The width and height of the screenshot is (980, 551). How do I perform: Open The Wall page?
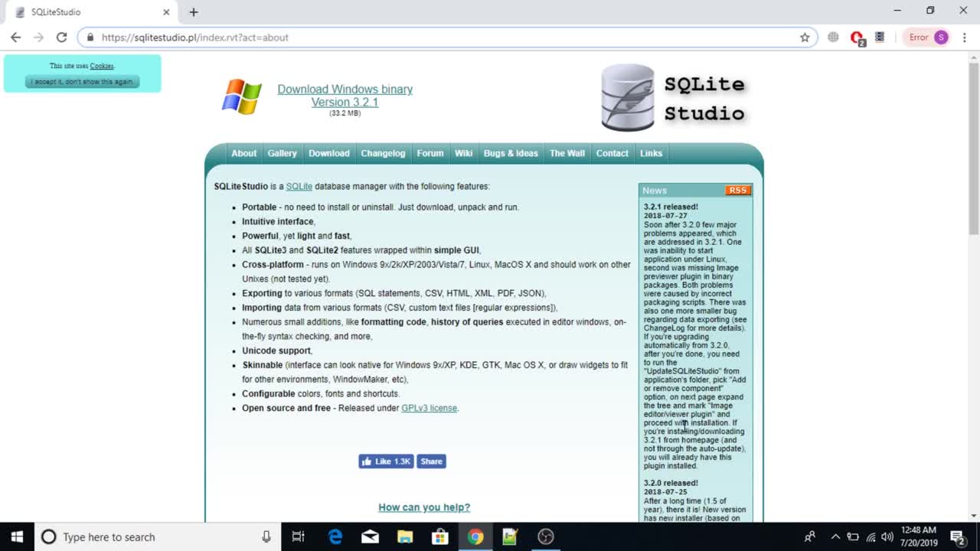pyautogui.click(x=567, y=153)
